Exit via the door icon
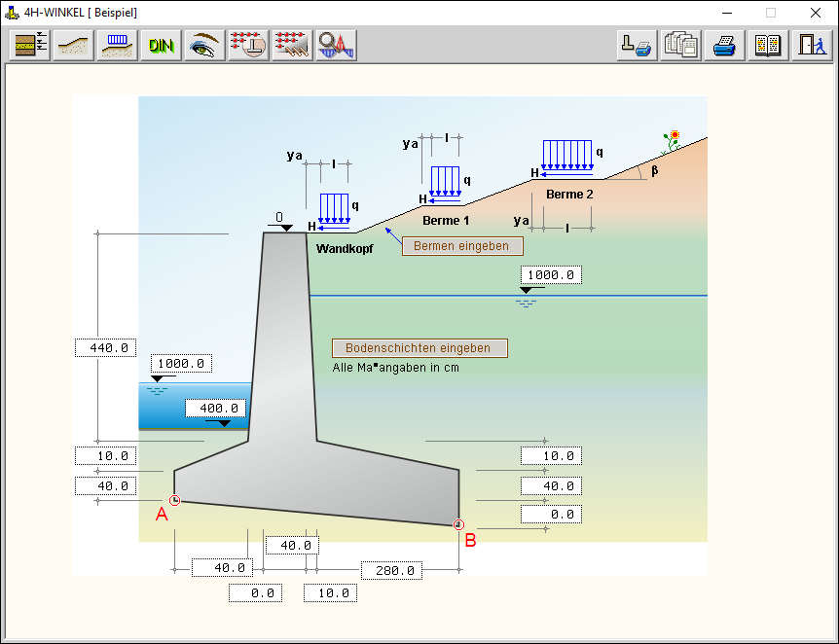The width and height of the screenshot is (839, 644). click(x=811, y=46)
